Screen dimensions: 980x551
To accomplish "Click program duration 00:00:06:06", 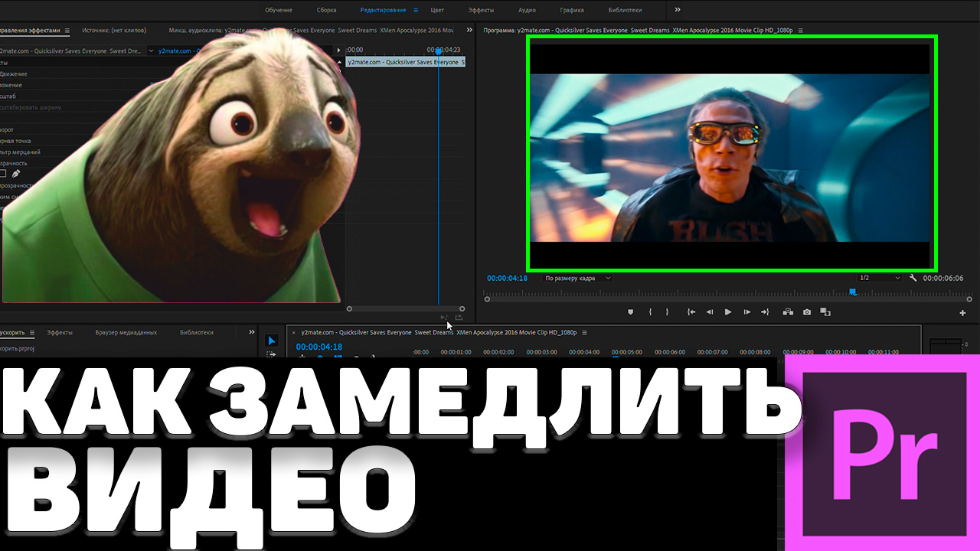I will (x=943, y=278).
